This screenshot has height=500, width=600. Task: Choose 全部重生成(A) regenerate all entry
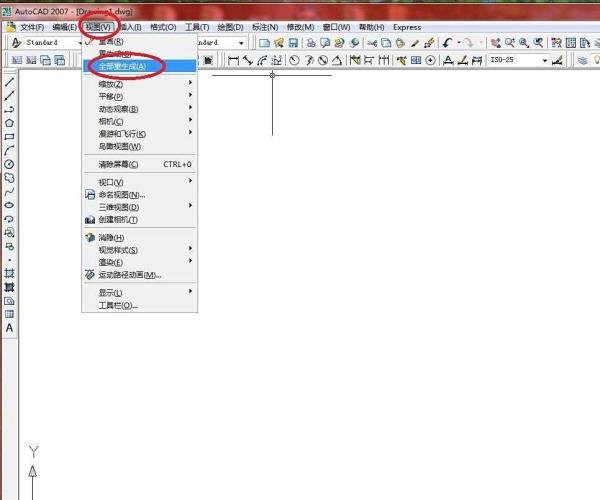coord(140,66)
